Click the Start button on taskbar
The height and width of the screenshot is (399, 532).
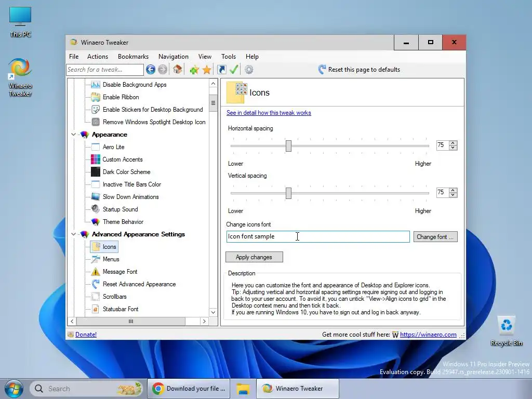pos(14,389)
